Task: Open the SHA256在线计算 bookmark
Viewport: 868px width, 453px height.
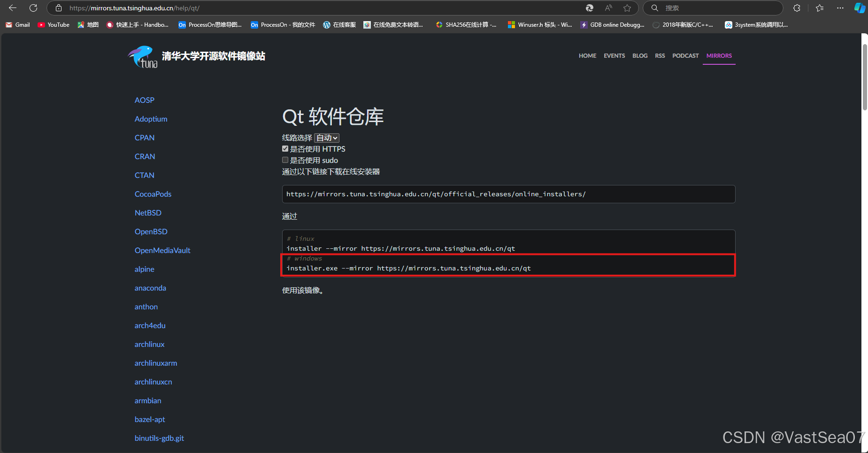Action: click(466, 25)
